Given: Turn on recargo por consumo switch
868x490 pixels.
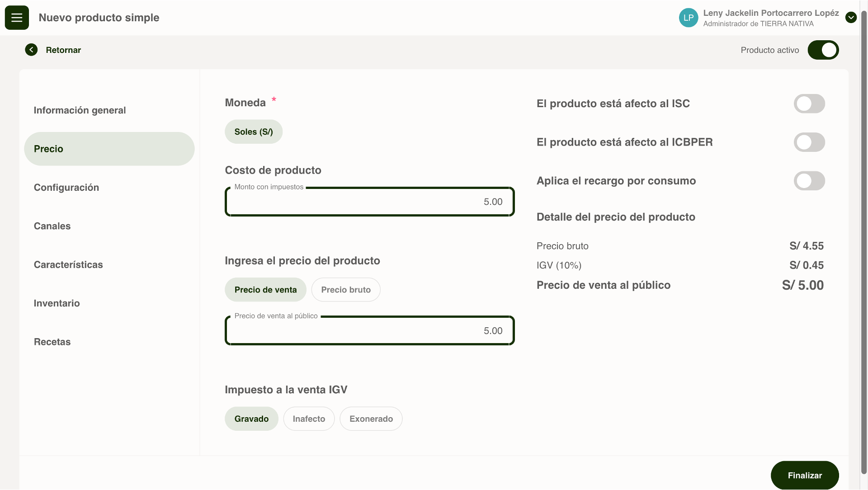Looking at the screenshot, I should click(809, 181).
